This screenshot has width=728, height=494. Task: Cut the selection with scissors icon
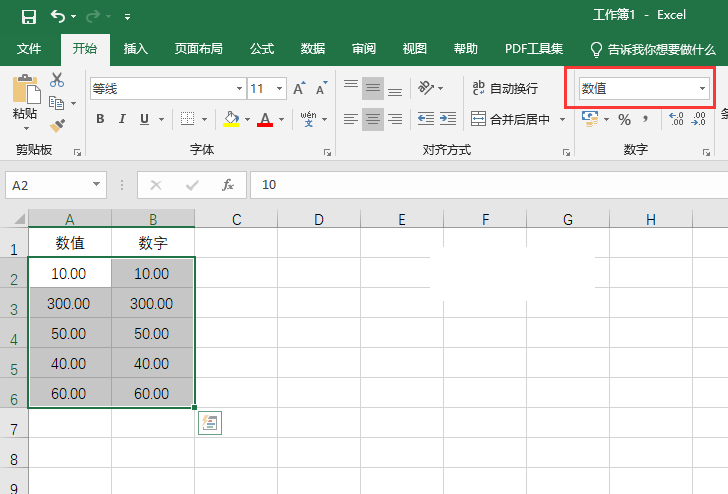pyautogui.click(x=57, y=80)
